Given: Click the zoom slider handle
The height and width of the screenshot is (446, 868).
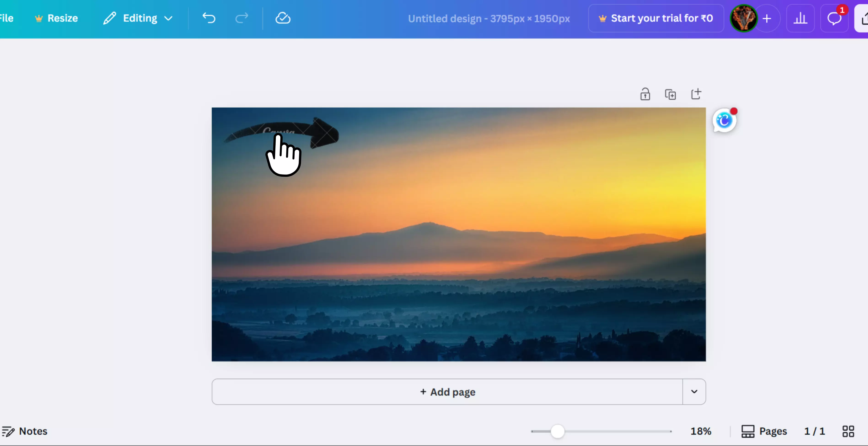Looking at the screenshot, I should click(557, 431).
